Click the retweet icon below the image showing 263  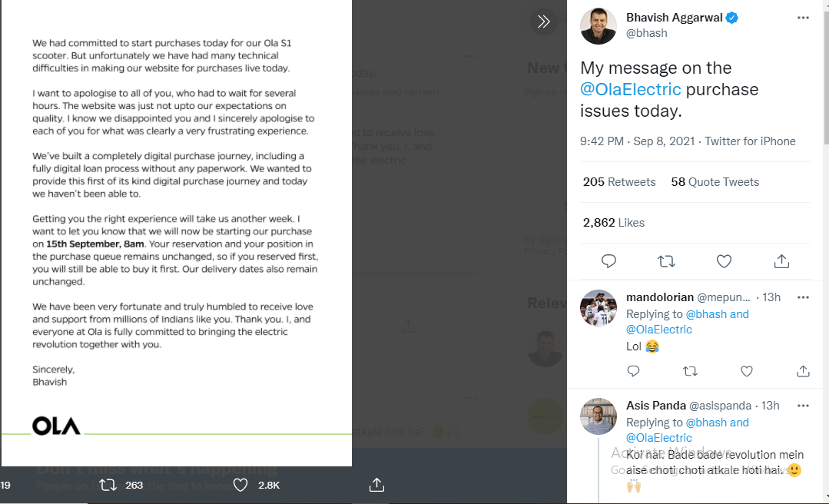pos(108,485)
